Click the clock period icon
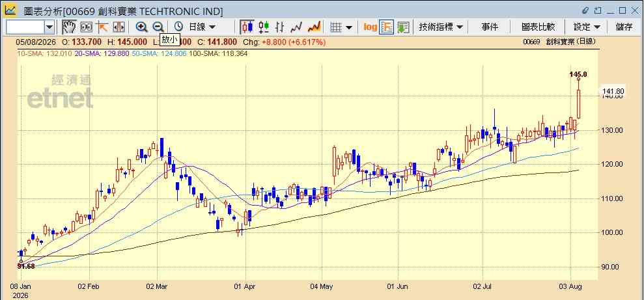This screenshot has width=644, height=300. click(178, 27)
